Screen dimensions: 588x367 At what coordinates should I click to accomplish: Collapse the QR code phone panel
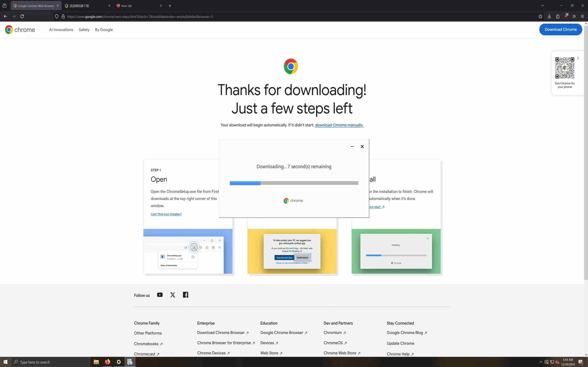(578, 58)
